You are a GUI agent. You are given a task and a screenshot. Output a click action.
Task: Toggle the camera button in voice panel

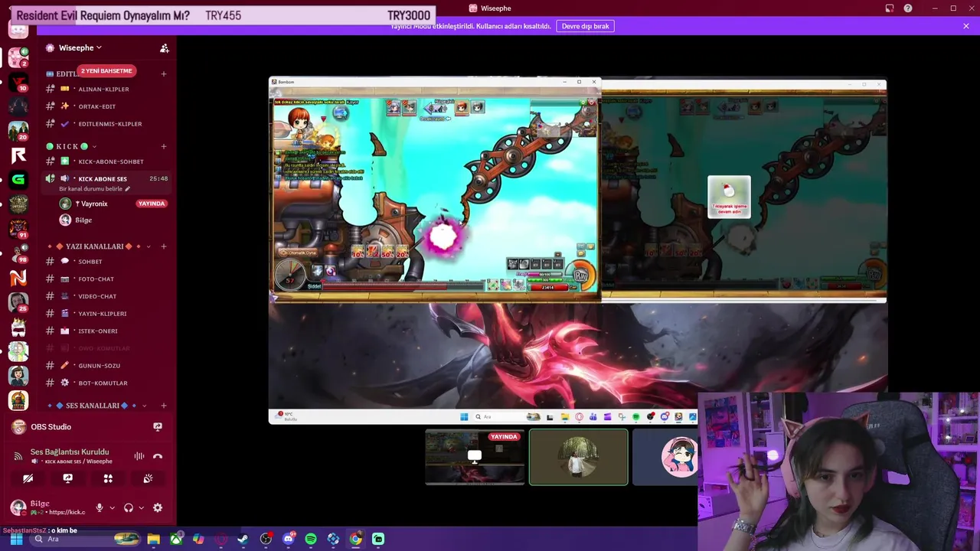[x=28, y=478]
